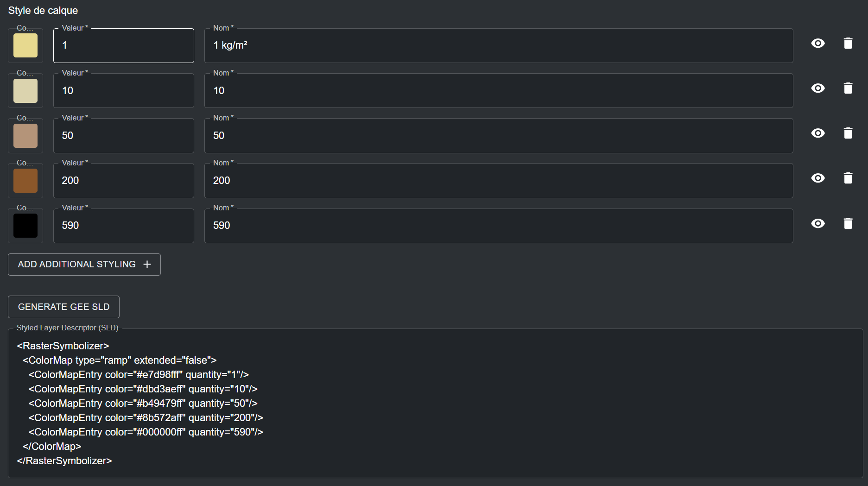Click the plus icon for additional styling
868x486 pixels.
coord(147,265)
